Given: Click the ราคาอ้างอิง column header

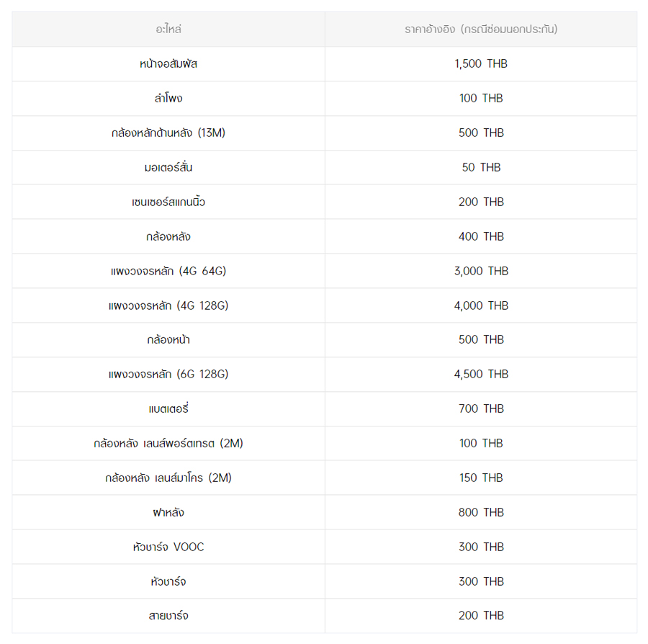Looking at the screenshot, I should pos(481,29).
